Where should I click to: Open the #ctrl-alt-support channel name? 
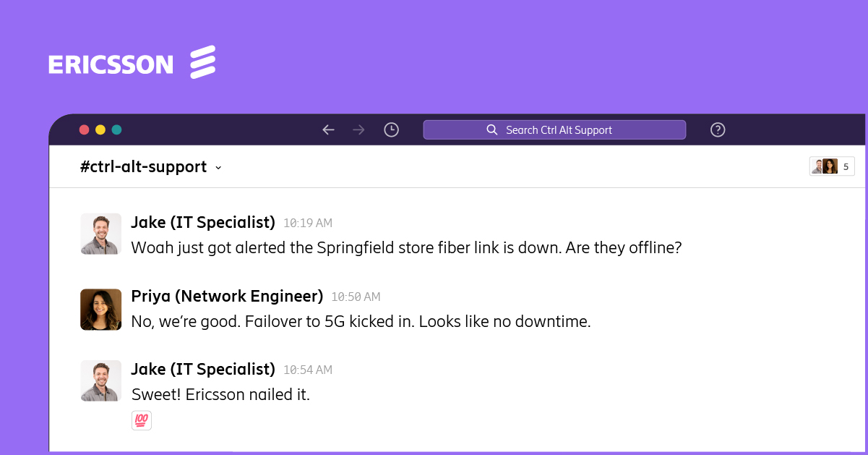point(143,167)
